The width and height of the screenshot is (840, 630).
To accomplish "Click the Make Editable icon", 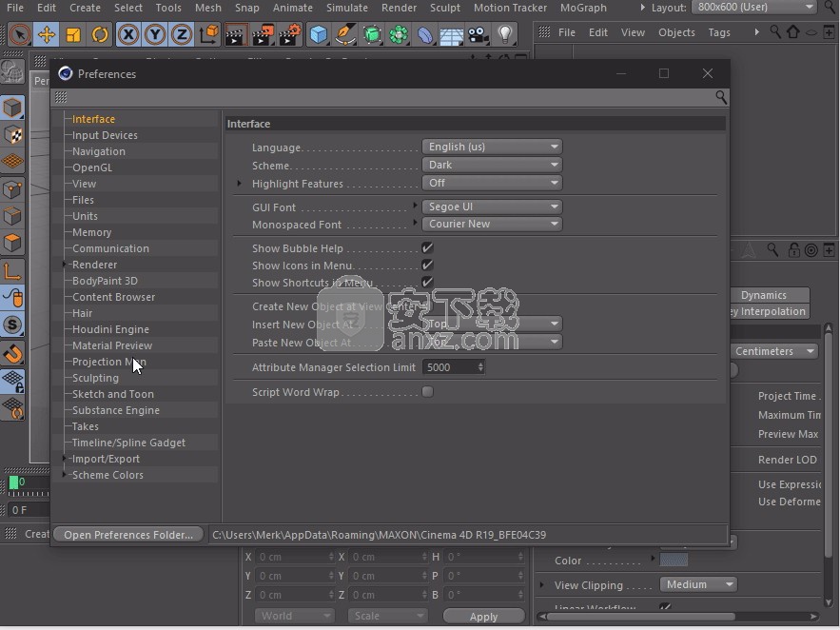I will 12,70.
